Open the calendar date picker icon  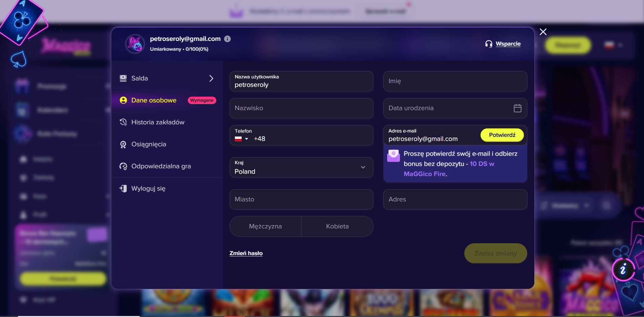tap(517, 108)
